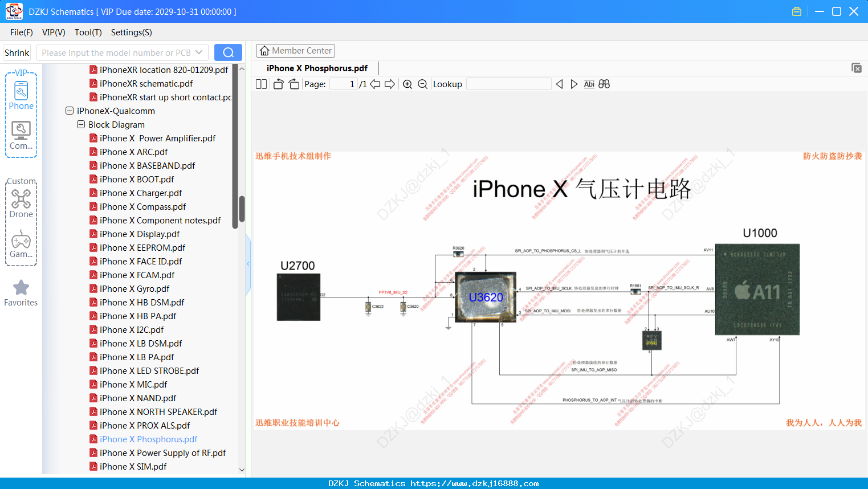Open the model number dropdown arrow
868x489 pixels.
tap(199, 52)
